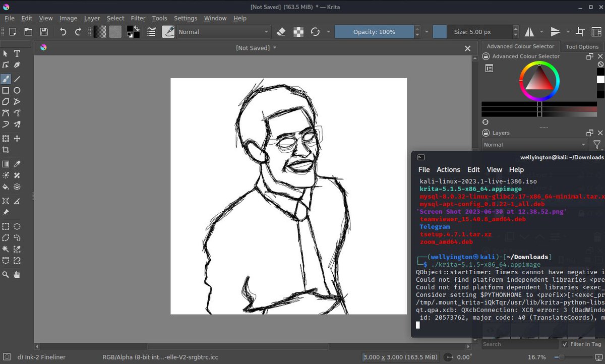Open the Layer menu
The height and width of the screenshot is (364, 605).
[x=92, y=18]
